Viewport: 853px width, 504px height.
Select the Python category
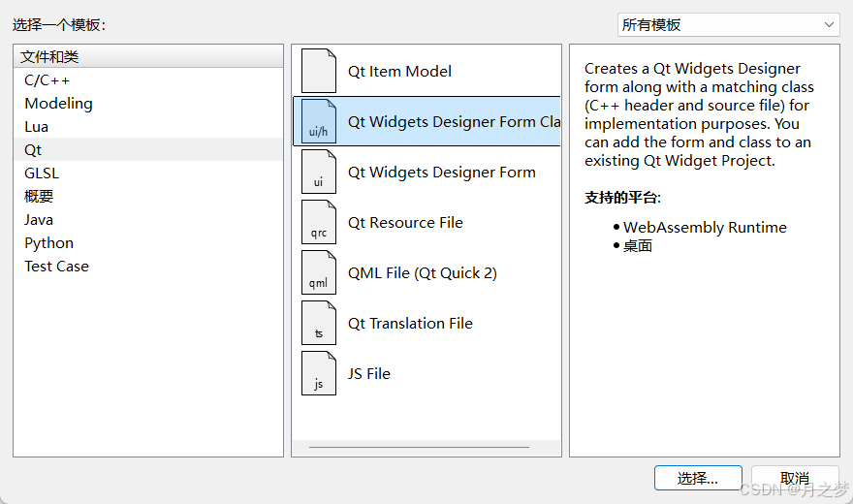tap(148, 243)
